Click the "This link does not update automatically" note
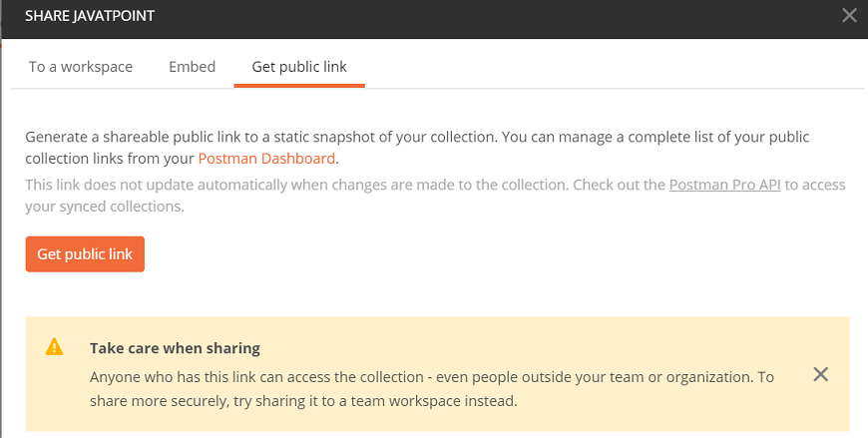The height and width of the screenshot is (438, 868). pos(435,196)
